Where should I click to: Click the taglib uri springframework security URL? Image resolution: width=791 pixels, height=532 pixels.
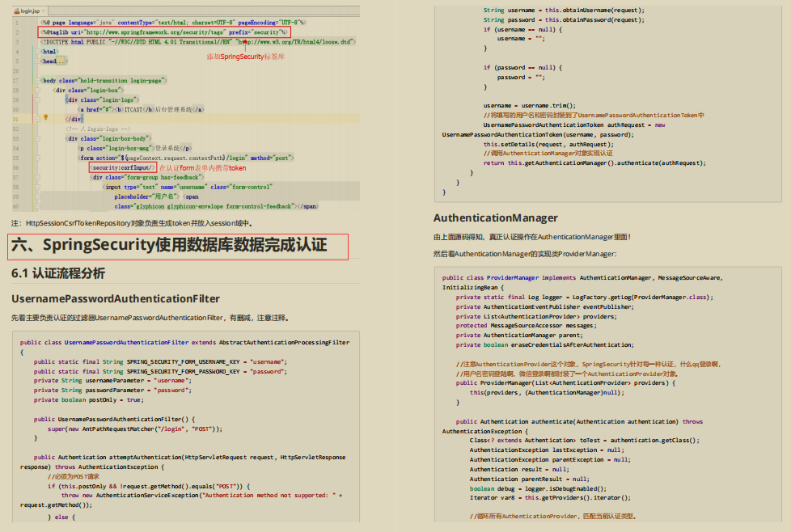154,32
